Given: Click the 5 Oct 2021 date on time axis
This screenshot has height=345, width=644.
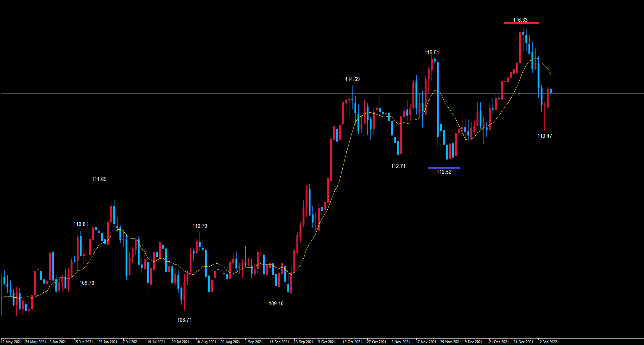Looking at the screenshot, I should click(327, 342).
